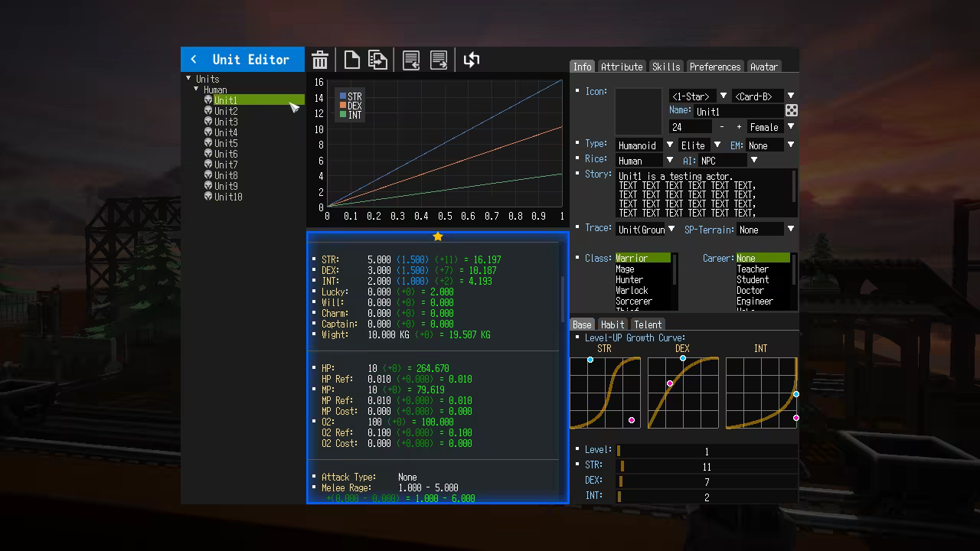Select Unit5 in the units tree

[226, 143]
